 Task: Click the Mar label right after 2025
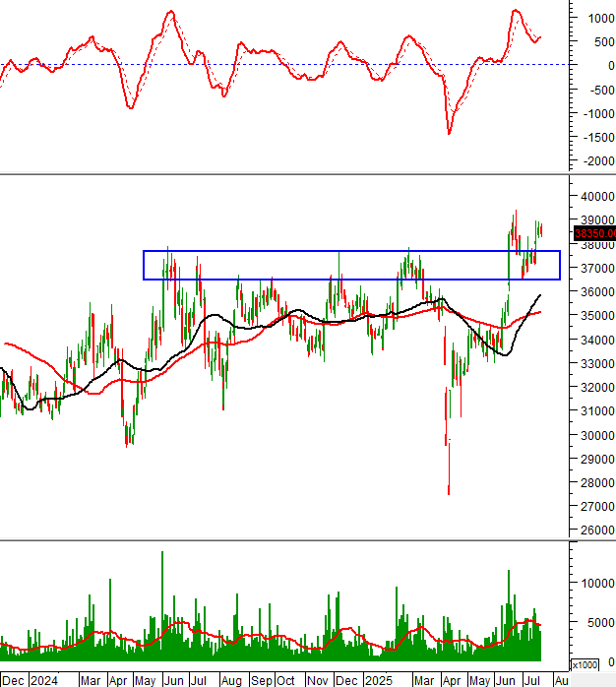point(424,681)
